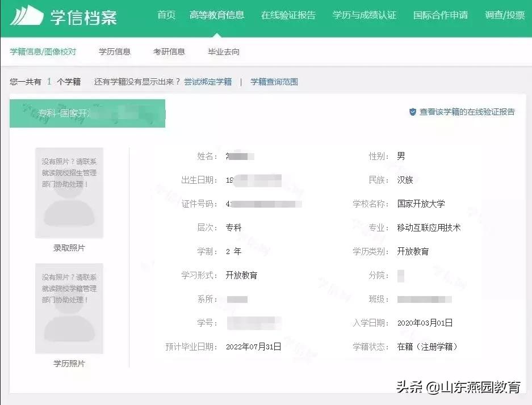Viewport: 532px width, 405px height.
Task: Open the 毕业去向 tab
Action: click(x=224, y=51)
